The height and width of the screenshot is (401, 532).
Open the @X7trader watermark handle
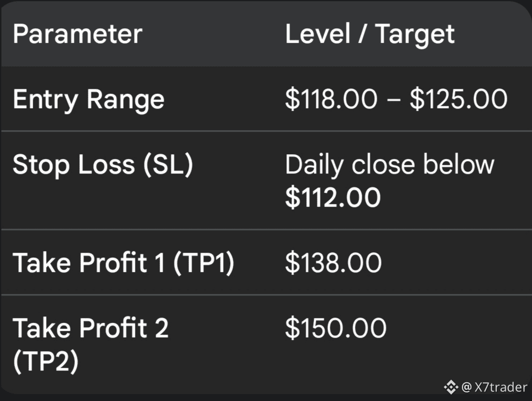(x=494, y=387)
